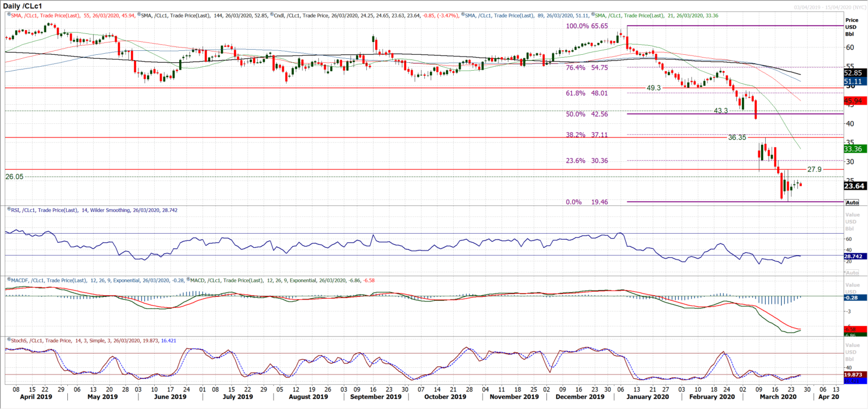Click the 38.2% 37.11 Fibonacci label
Image resolution: width=868 pixels, height=409 pixels.
point(587,135)
